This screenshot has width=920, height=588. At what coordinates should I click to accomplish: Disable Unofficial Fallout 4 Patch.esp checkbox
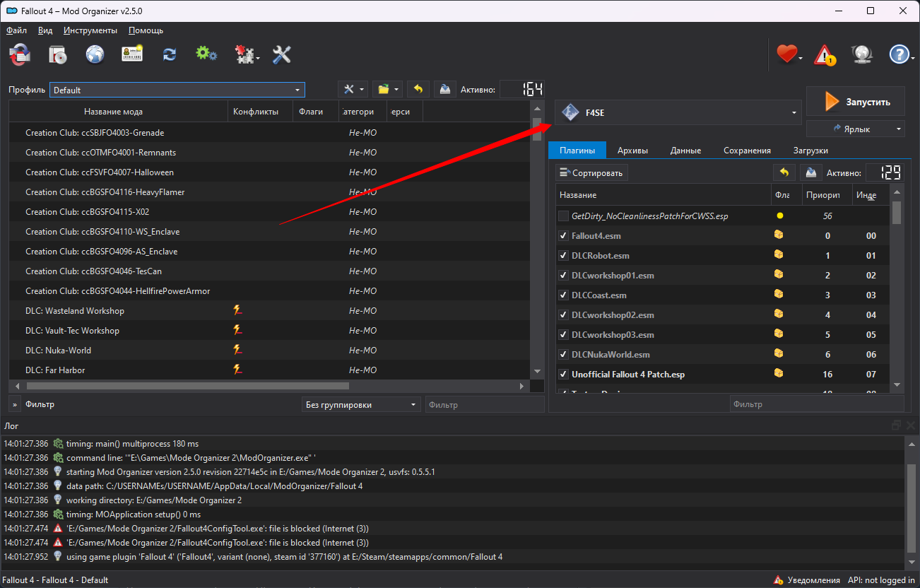tap(563, 375)
